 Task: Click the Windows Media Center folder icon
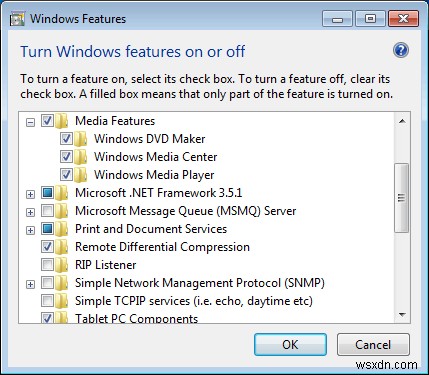click(80, 157)
